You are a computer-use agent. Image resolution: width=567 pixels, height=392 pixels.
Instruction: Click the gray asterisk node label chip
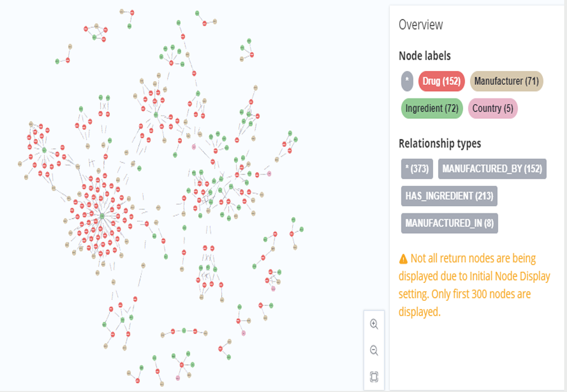coord(407,81)
